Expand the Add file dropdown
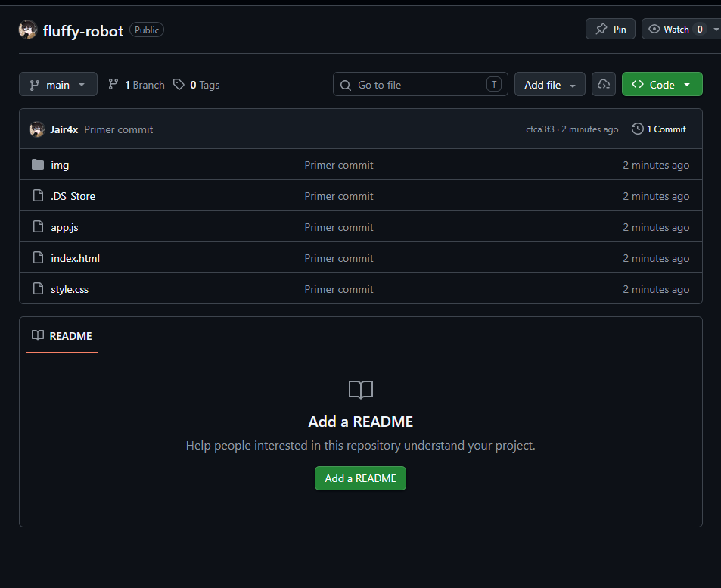Image resolution: width=721 pixels, height=588 pixels. coord(549,84)
